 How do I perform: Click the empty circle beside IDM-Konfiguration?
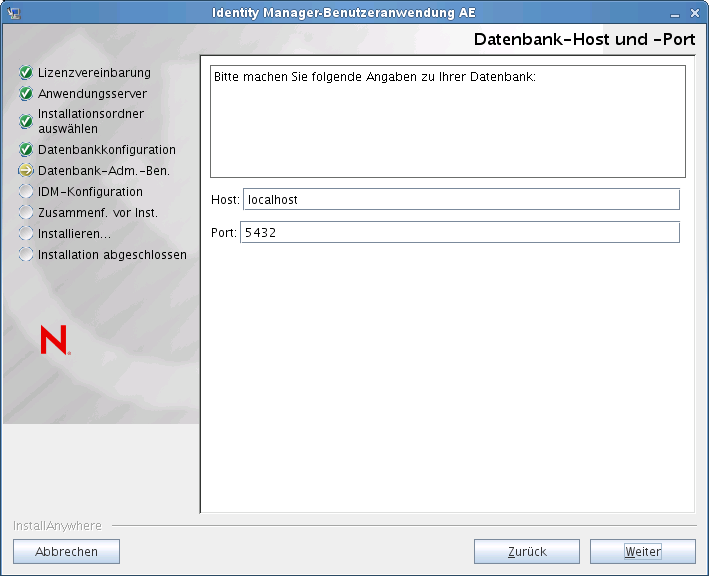click(x=26, y=191)
